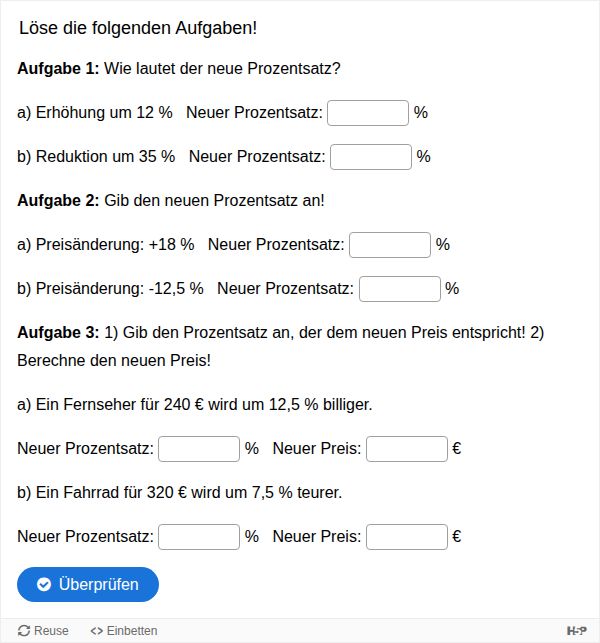Click the Aufgabe 1 heading text

58,68
